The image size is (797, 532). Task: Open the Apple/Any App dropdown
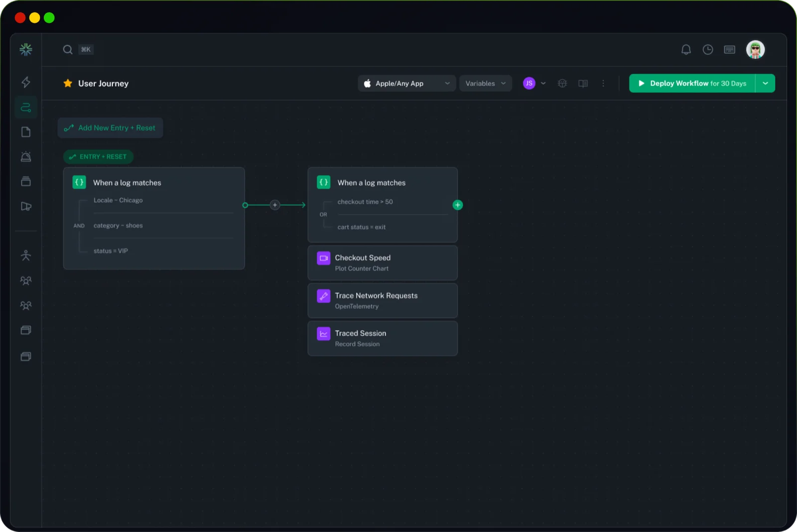(x=406, y=84)
